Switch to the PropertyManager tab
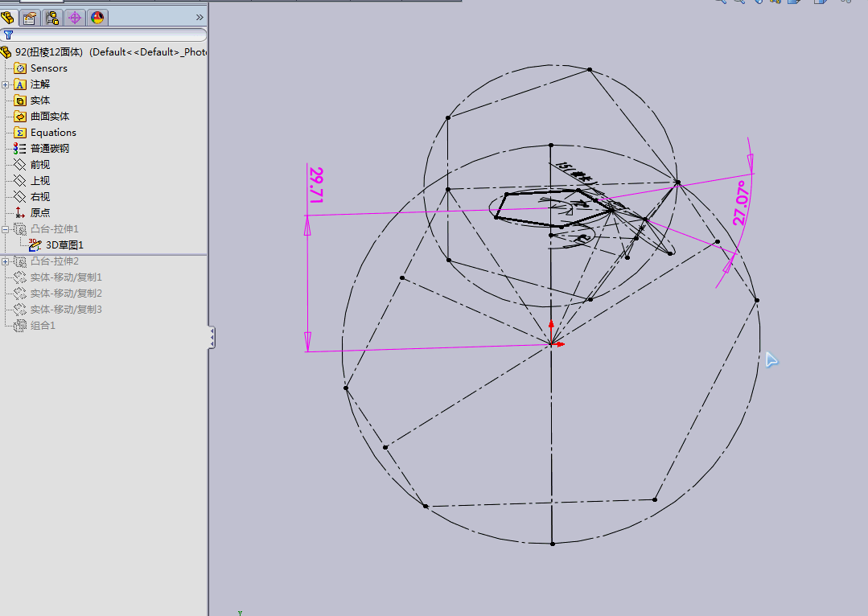This screenshot has width=868, height=616. pyautogui.click(x=29, y=18)
